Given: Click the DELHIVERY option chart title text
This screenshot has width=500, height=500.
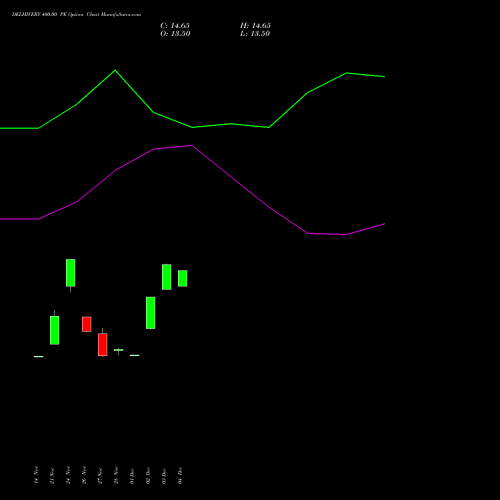Looking at the screenshot, I should click(76, 15).
